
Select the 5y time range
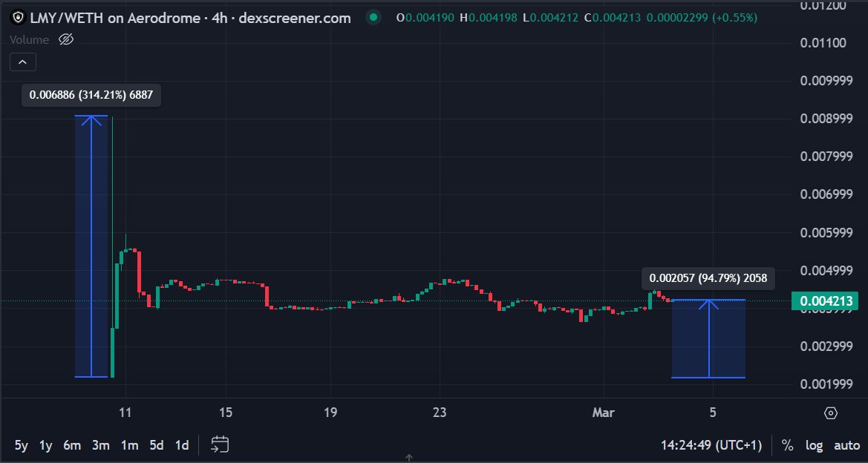click(x=21, y=444)
